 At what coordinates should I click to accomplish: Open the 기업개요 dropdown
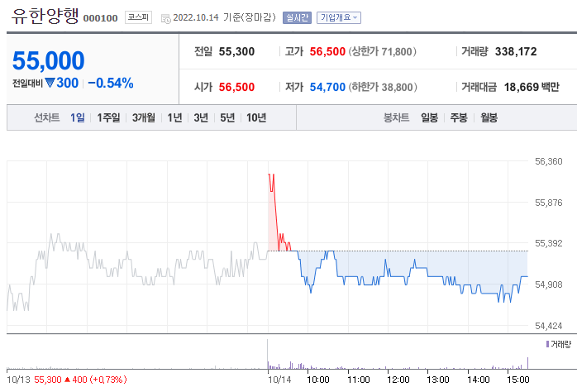[x=339, y=17]
